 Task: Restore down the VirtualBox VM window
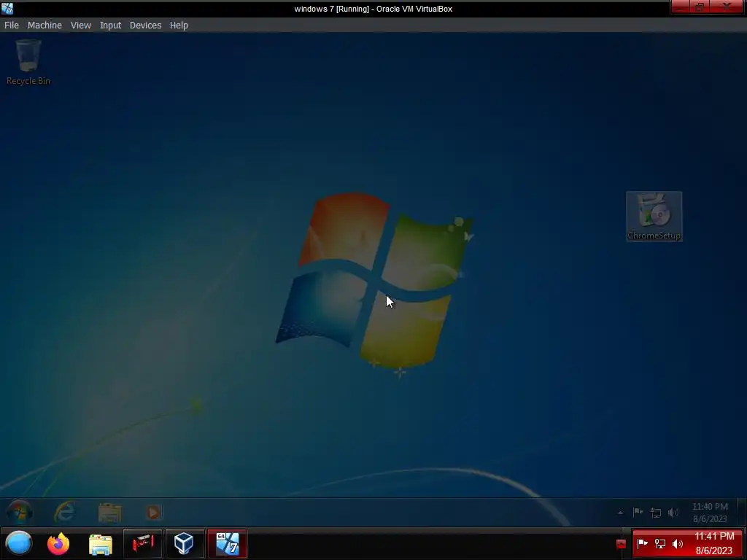[x=700, y=7]
